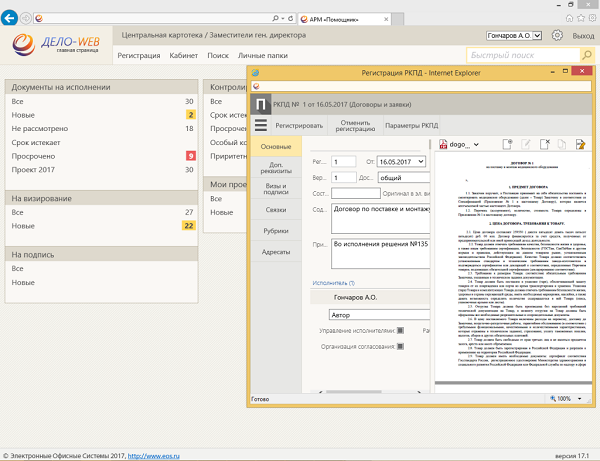This screenshot has height=461, width=600.
Task: Open the Кабинет menu item
Action: 183,55
